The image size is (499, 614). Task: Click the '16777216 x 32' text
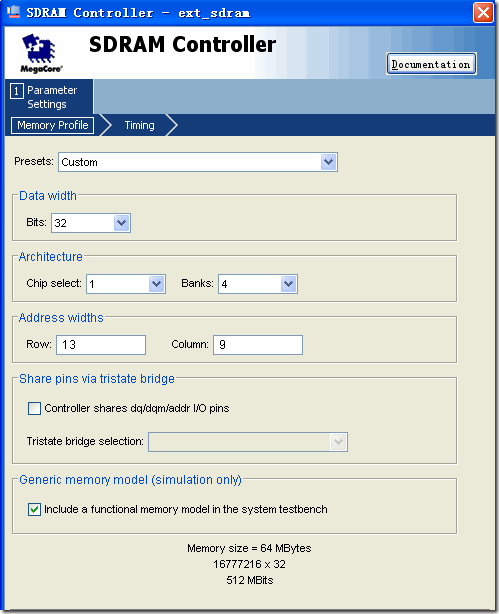point(249,564)
